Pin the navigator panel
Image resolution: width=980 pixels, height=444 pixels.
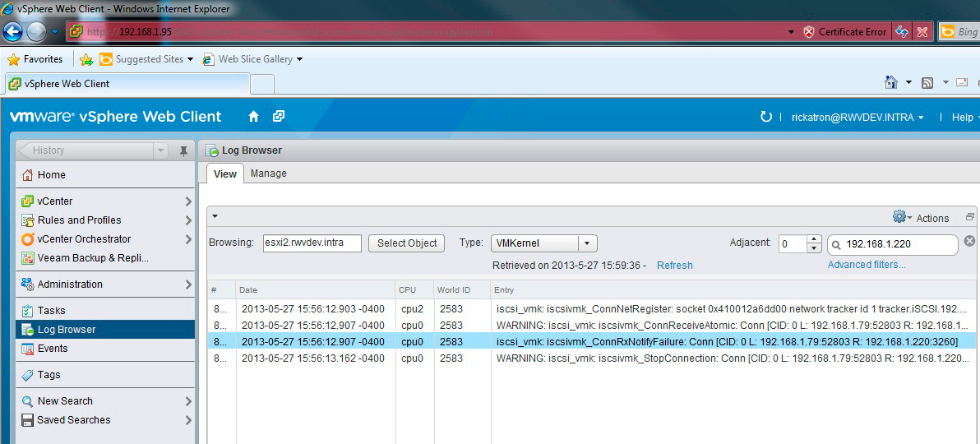pyautogui.click(x=183, y=150)
